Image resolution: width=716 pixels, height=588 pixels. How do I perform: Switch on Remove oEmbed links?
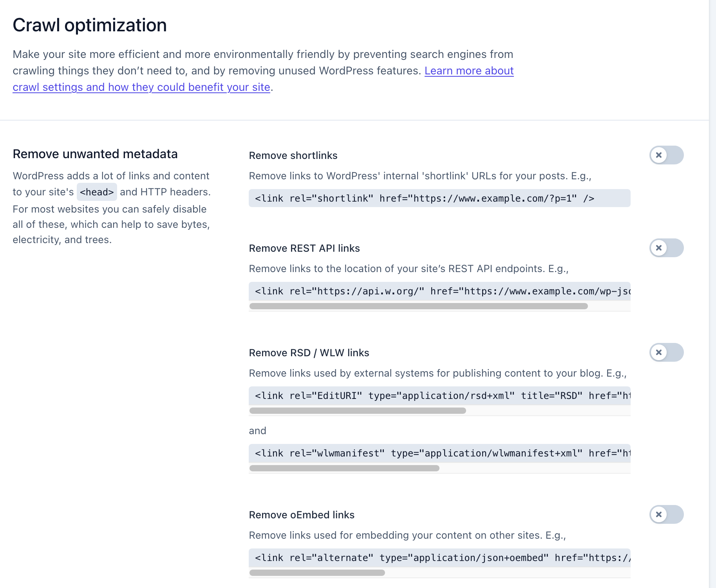point(666,514)
